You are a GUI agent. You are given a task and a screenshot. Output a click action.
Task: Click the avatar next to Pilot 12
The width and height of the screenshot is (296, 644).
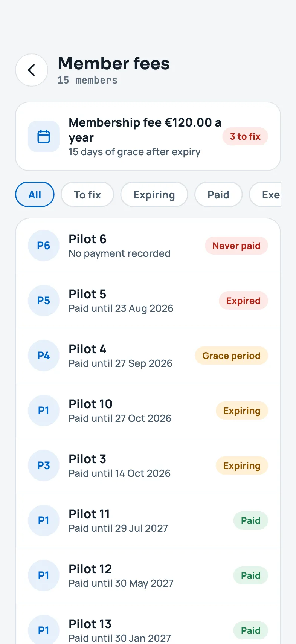click(44, 575)
